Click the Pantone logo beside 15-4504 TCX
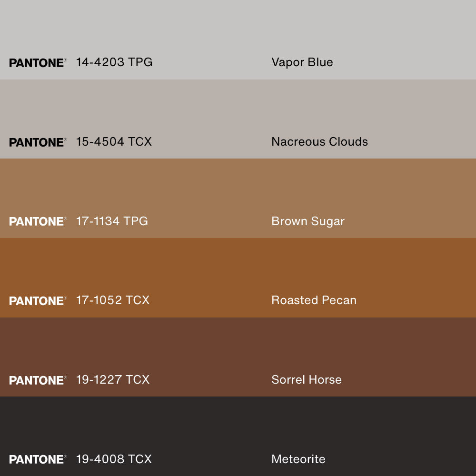The height and width of the screenshot is (476, 476). tap(38, 142)
